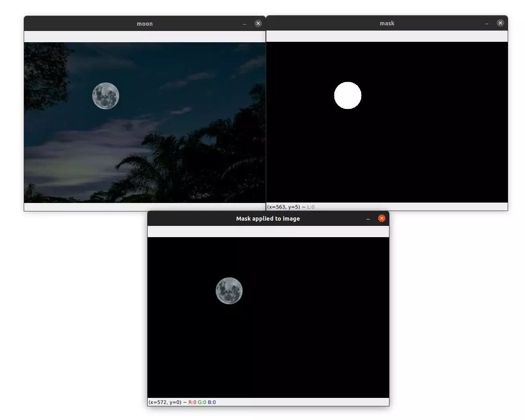Viewport: 525px width, 420px height.
Task: Minimize the mask window
Action: [x=487, y=23]
